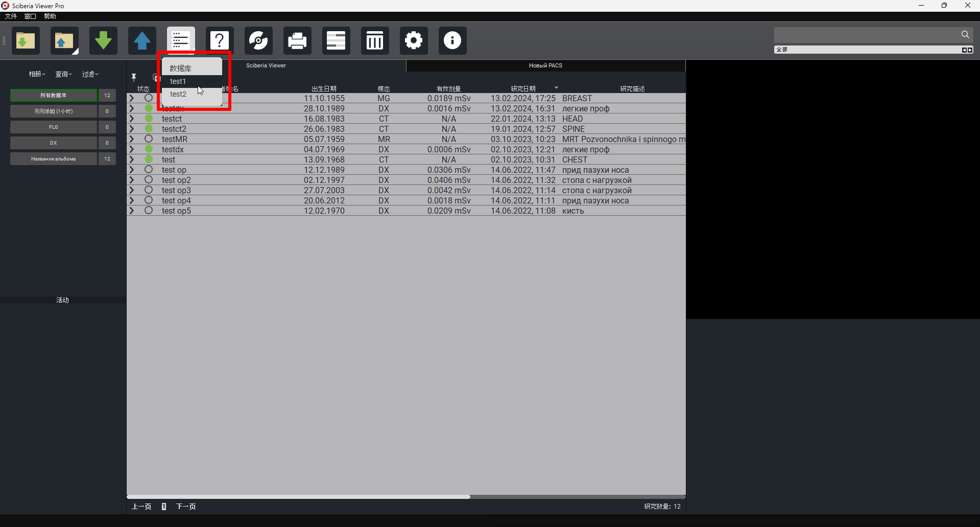Switch to the Sciberia Viewer tab
The width and height of the screenshot is (980, 527).
tap(266, 65)
